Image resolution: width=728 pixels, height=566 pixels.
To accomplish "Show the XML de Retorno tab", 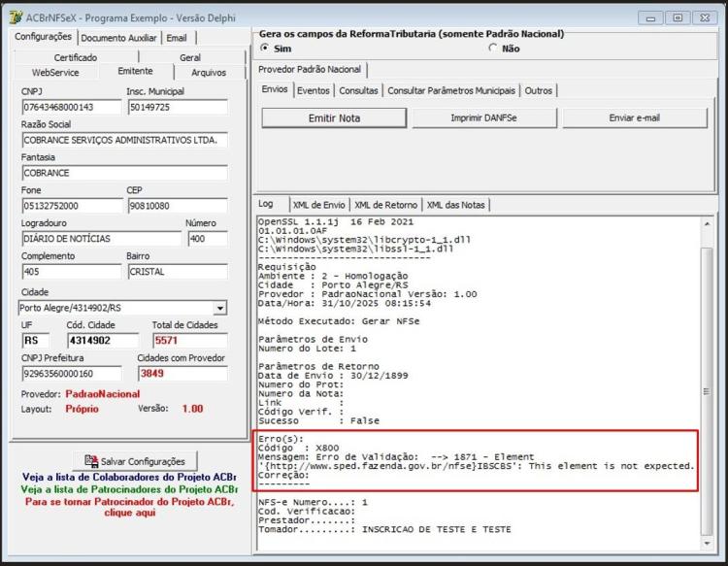I will pos(385,205).
